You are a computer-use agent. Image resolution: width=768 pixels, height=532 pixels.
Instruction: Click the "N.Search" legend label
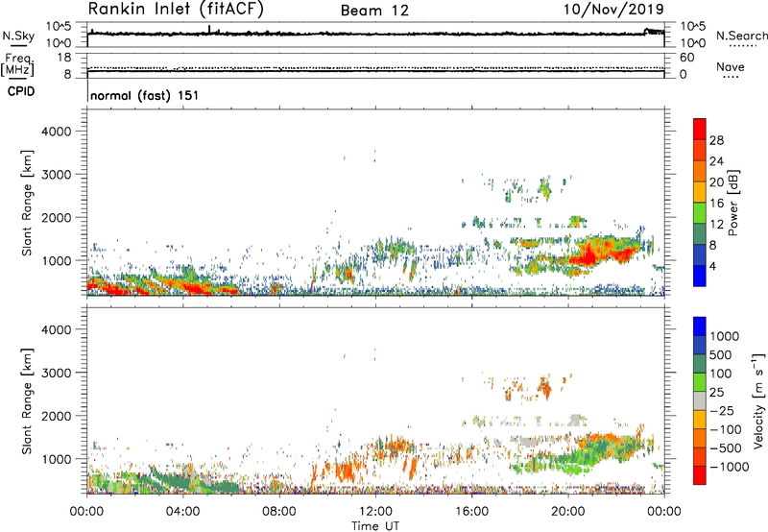(x=741, y=36)
